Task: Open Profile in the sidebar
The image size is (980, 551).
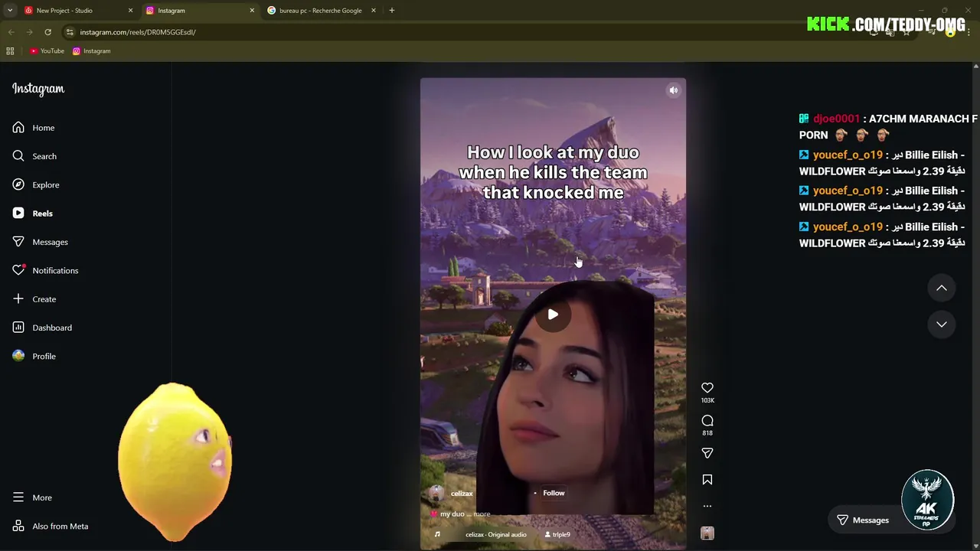Action: [34, 356]
